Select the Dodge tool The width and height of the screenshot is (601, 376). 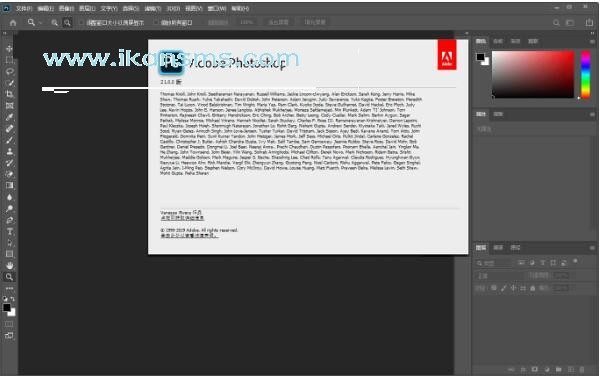click(9, 209)
